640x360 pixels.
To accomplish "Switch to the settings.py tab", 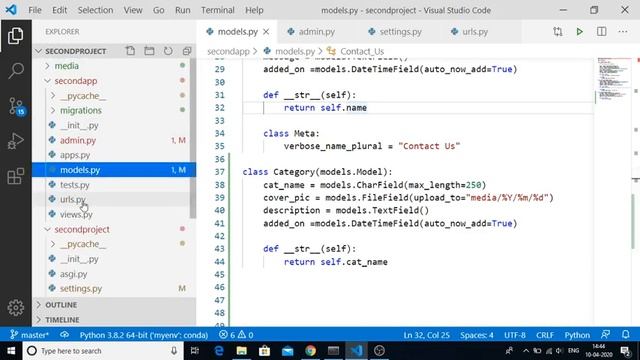I will (400, 31).
